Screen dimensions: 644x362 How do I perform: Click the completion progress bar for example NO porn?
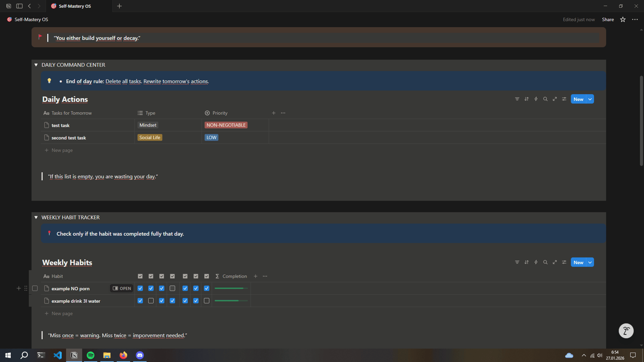click(x=231, y=288)
